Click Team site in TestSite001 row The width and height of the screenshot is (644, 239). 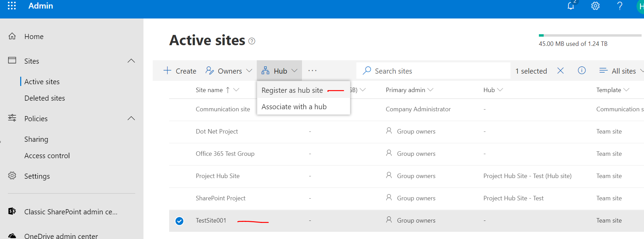tap(609, 220)
